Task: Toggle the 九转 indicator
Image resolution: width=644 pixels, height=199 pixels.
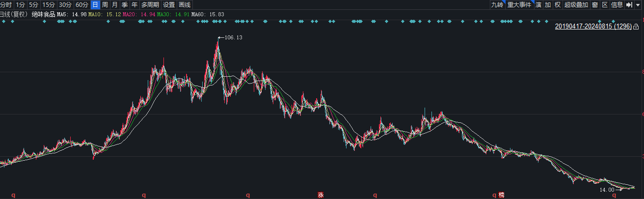Action: click(x=497, y=5)
